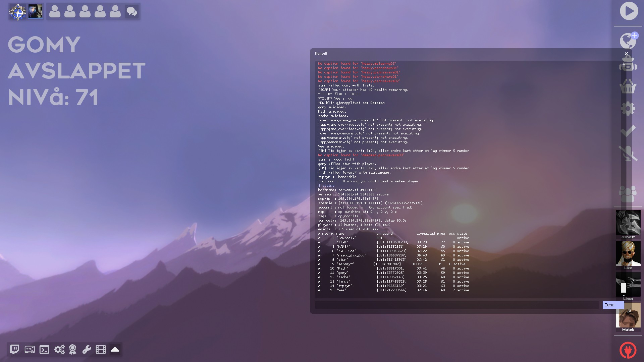The width and height of the screenshot is (644, 362).
Task: Open the Twitch icon in bottom toolbar
Action: [x=14, y=350]
